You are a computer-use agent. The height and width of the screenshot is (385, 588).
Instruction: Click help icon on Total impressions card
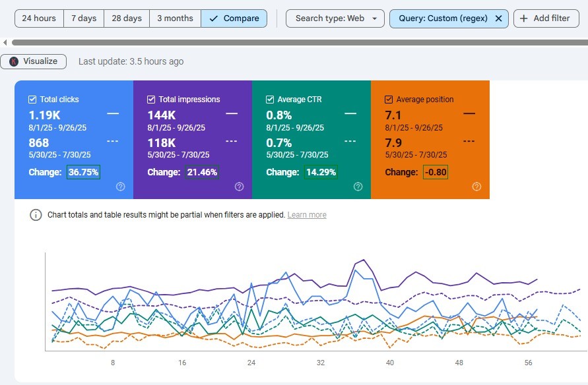239,187
